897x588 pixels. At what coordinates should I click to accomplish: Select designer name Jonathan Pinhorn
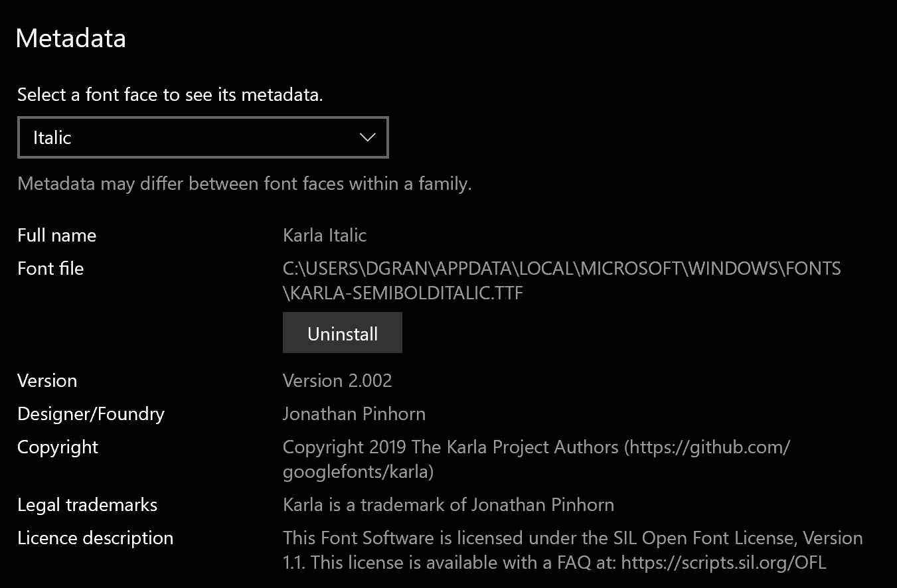click(x=354, y=413)
